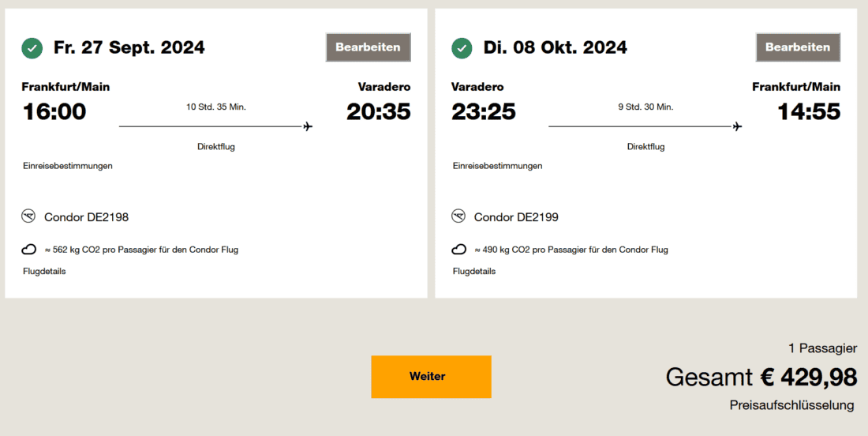The height and width of the screenshot is (436, 868).
Task: Click the Condor airline logo next to DE2199
Action: click(x=458, y=216)
